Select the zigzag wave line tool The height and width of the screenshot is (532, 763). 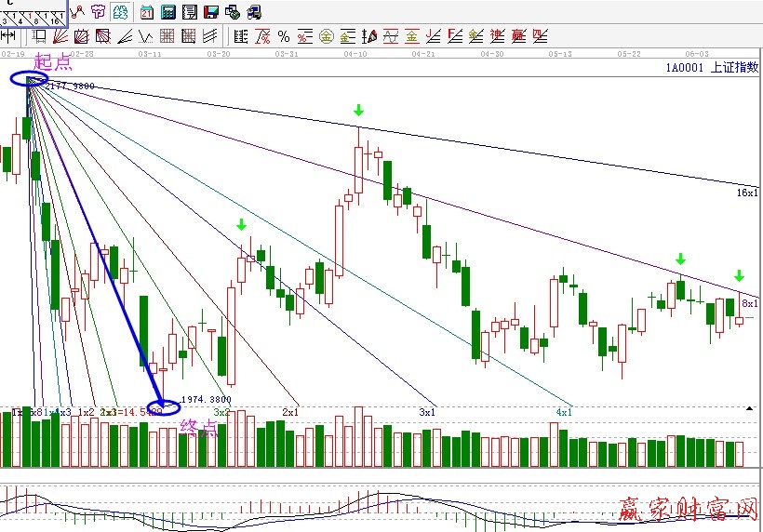click(x=145, y=36)
